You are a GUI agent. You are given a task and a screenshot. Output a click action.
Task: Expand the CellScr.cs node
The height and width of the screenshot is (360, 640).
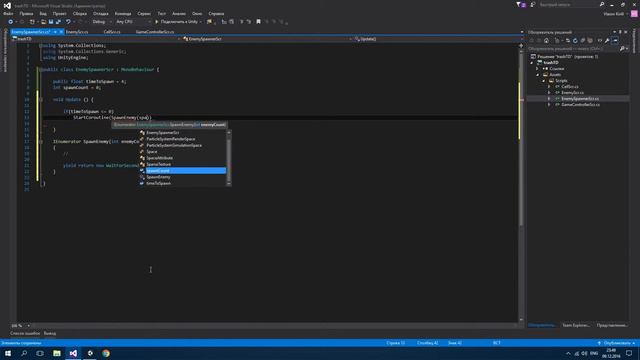click(549, 87)
